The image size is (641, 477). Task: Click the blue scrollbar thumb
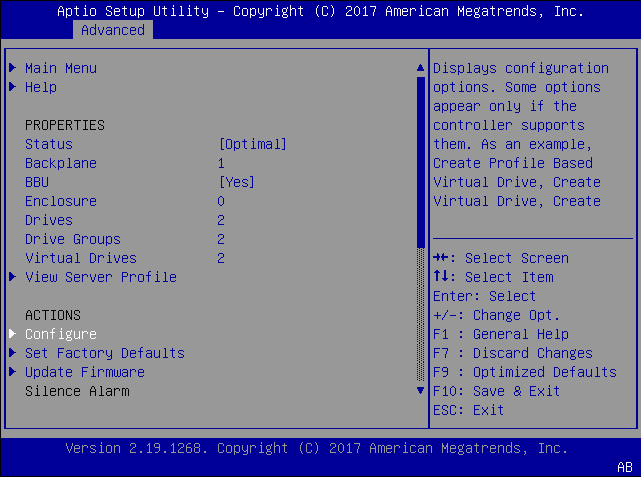pyautogui.click(x=421, y=162)
